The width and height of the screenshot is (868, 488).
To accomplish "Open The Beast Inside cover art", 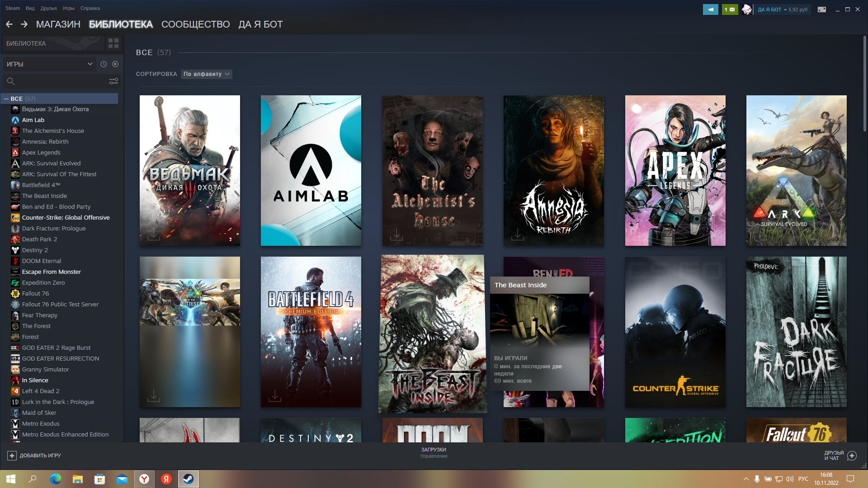I will [433, 334].
